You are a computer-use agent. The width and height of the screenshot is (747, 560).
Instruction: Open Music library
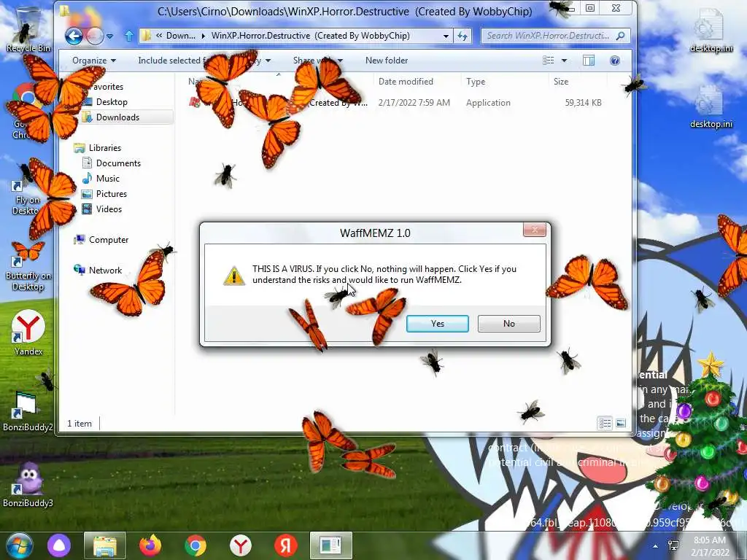coord(108,178)
